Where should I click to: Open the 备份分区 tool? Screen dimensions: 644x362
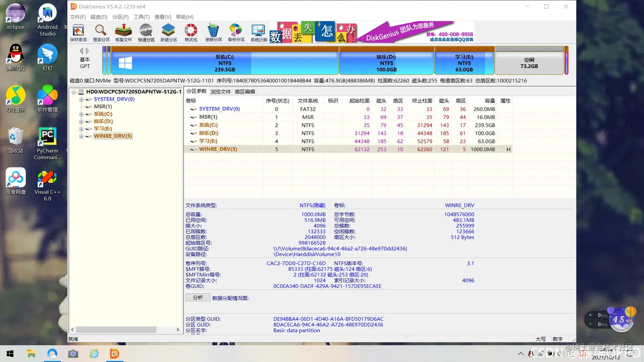tap(236, 33)
